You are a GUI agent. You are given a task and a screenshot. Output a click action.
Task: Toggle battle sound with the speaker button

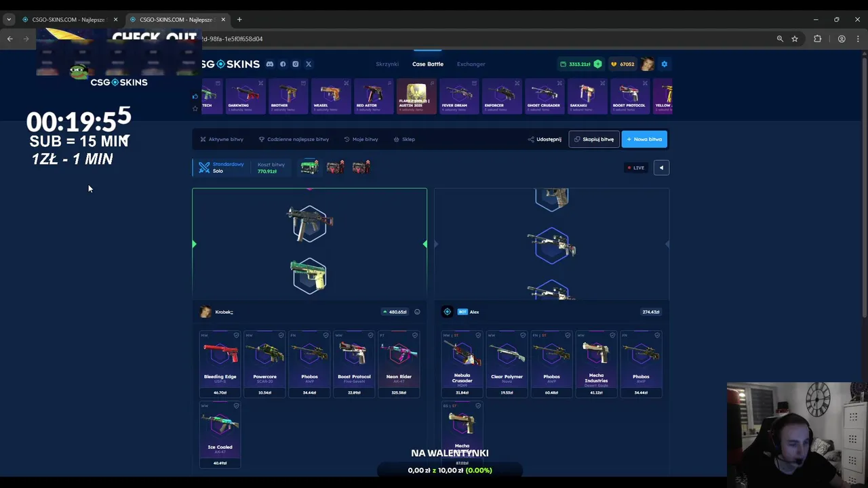point(661,167)
